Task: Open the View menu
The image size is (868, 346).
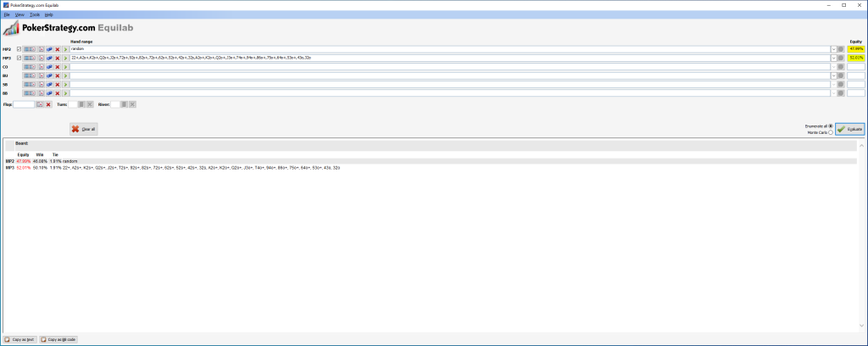Action: pyautogui.click(x=19, y=14)
